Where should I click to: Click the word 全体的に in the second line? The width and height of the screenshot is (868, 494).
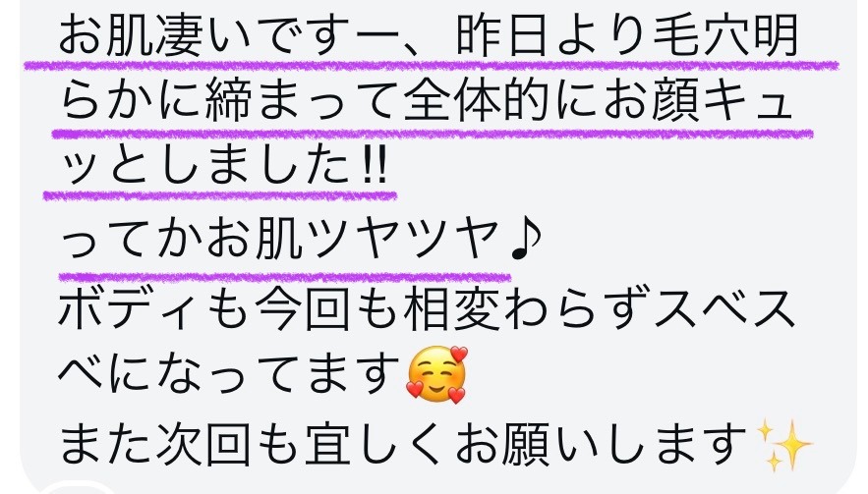tap(500, 101)
